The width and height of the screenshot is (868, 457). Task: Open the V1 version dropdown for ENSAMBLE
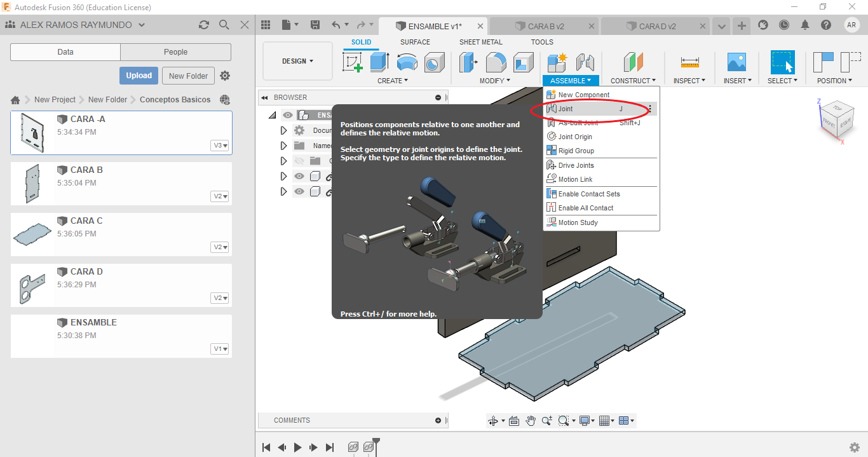click(220, 349)
